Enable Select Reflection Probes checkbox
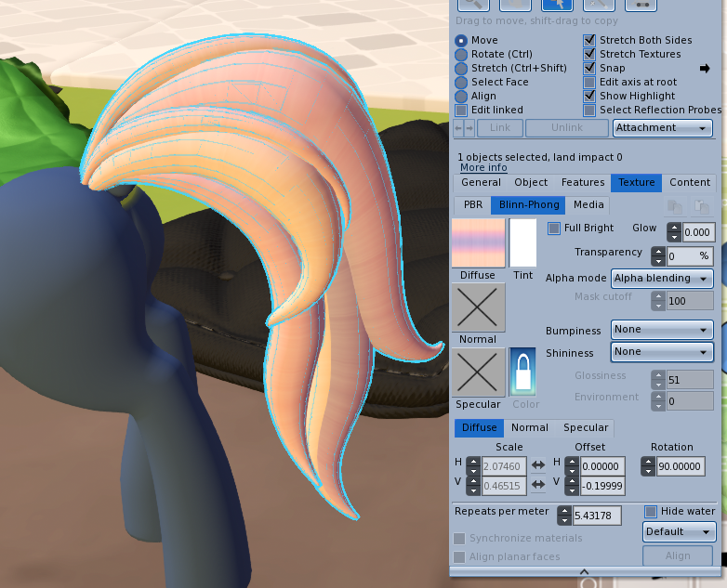Image resolution: width=727 pixels, height=588 pixels. tap(589, 111)
